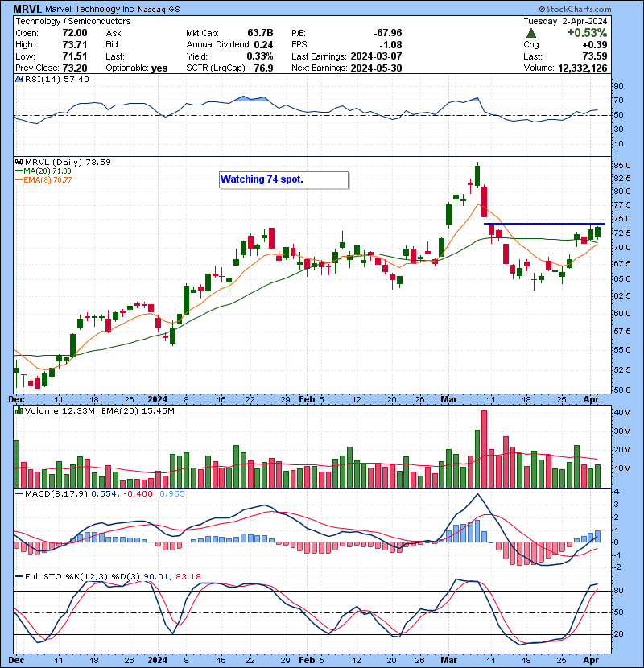Select the Watching 74 spot annotation box
Screen dimensions: 644x668
(x=284, y=179)
